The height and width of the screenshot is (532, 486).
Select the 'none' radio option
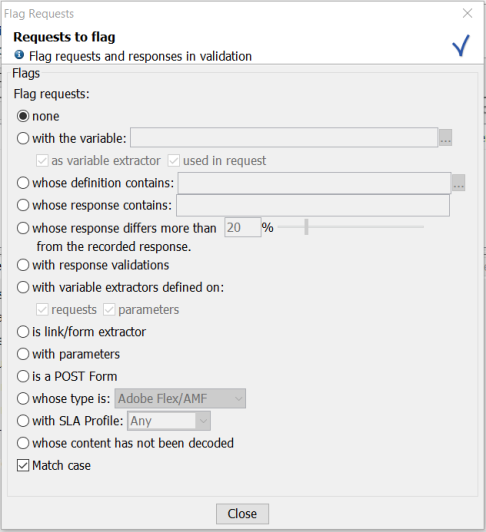(23, 116)
